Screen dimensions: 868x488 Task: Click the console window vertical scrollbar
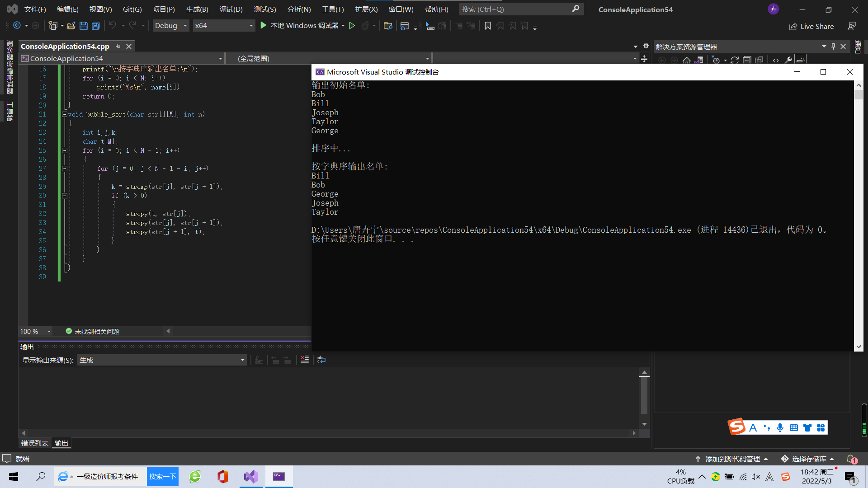[859, 216]
